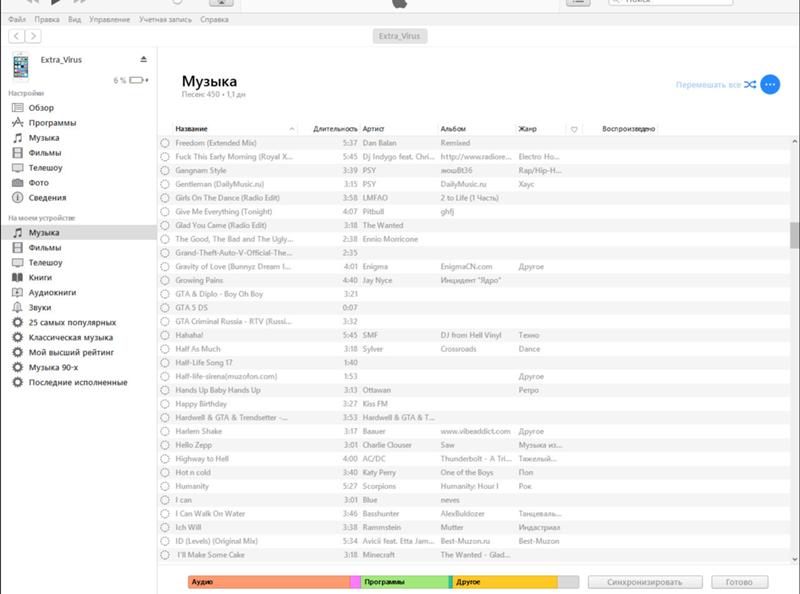This screenshot has width=800, height=594.
Task: Toggle circle for Harlem Shake
Action: click(x=165, y=431)
